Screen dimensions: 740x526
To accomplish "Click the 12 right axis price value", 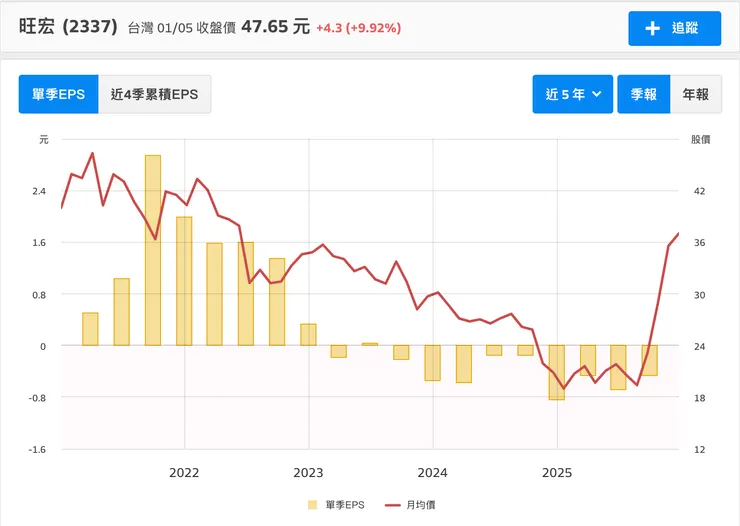I will [699, 450].
